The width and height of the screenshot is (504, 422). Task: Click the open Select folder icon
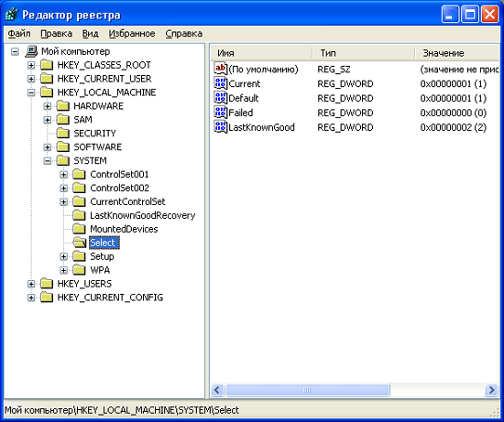click(80, 243)
